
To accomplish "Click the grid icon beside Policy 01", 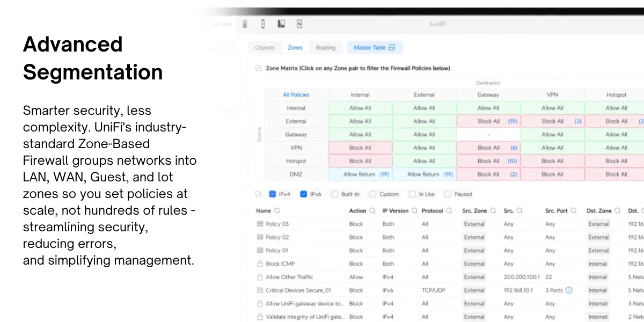I will pos(260,251).
